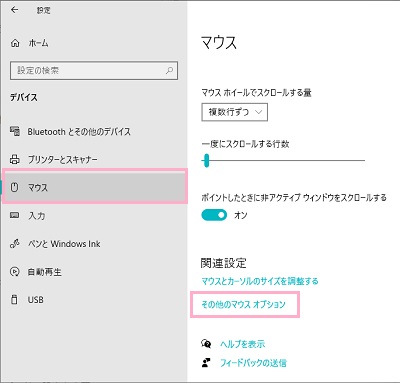The width and height of the screenshot is (400, 383).
Task: Open the ホーム home icon
Action: click(15, 43)
